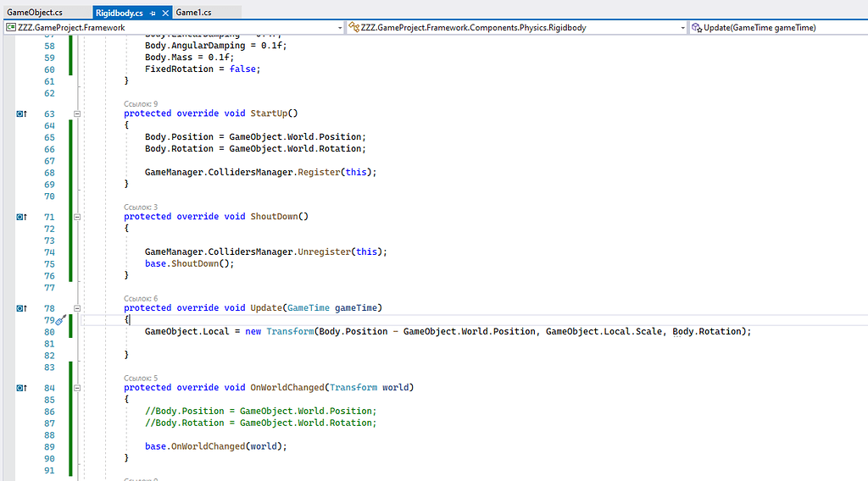The width and height of the screenshot is (868, 481).
Task: Show the references above the Update method
Action: tap(141, 298)
